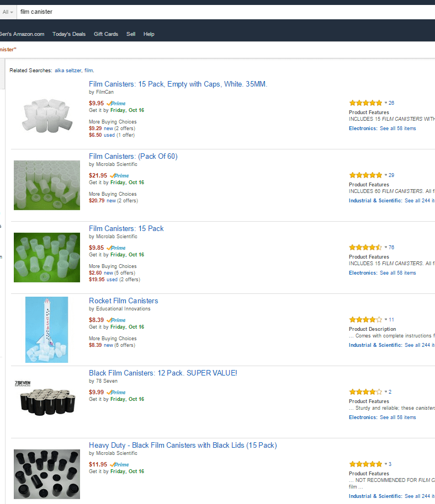Open Today's Deals in navigation bar

(69, 34)
